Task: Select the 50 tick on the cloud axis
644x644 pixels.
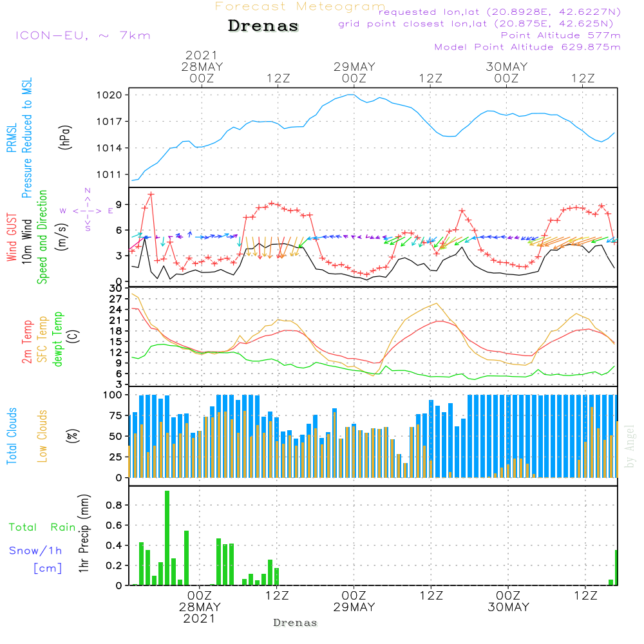Action: [115, 437]
